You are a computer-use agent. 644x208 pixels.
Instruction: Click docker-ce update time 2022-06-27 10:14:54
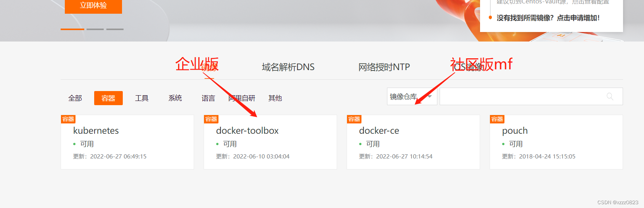coord(404,157)
